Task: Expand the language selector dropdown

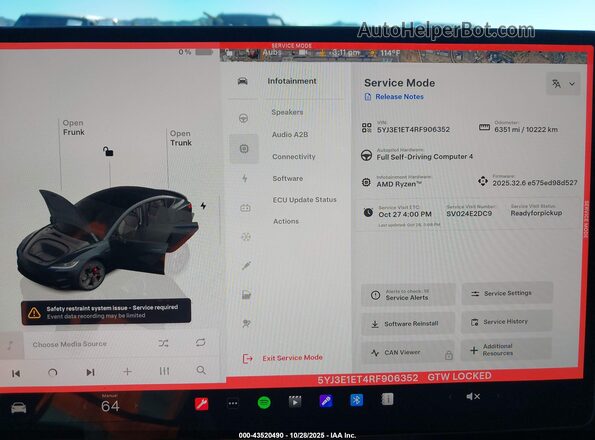Action: click(x=563, y=84)
